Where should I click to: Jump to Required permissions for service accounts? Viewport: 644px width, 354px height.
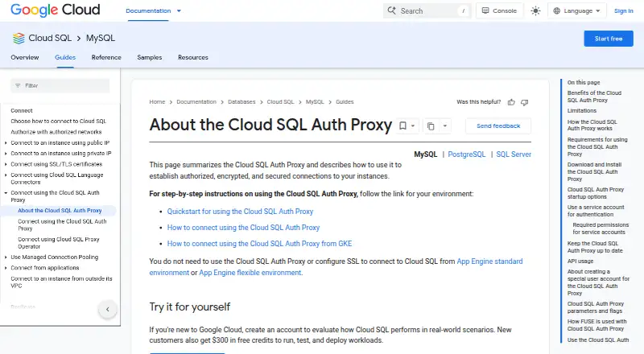point(601,228)
